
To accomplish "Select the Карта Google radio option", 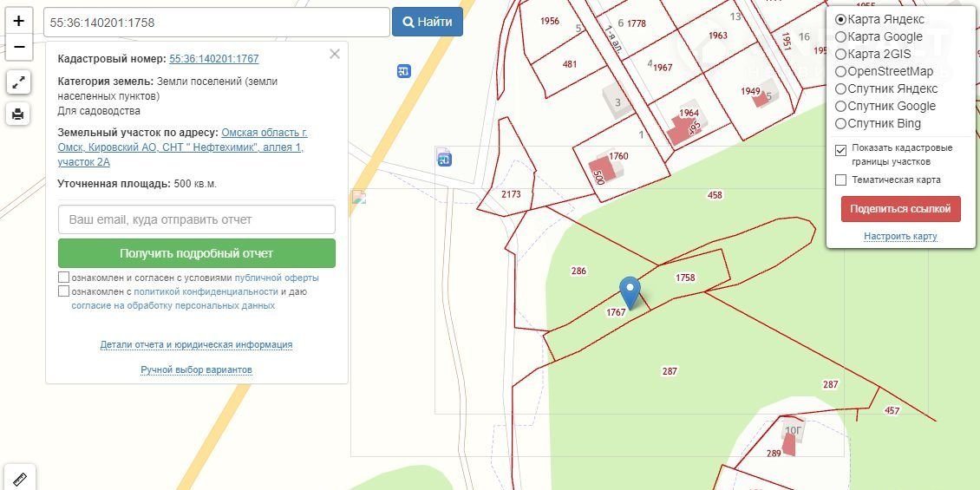I will [x=840, y=36].
